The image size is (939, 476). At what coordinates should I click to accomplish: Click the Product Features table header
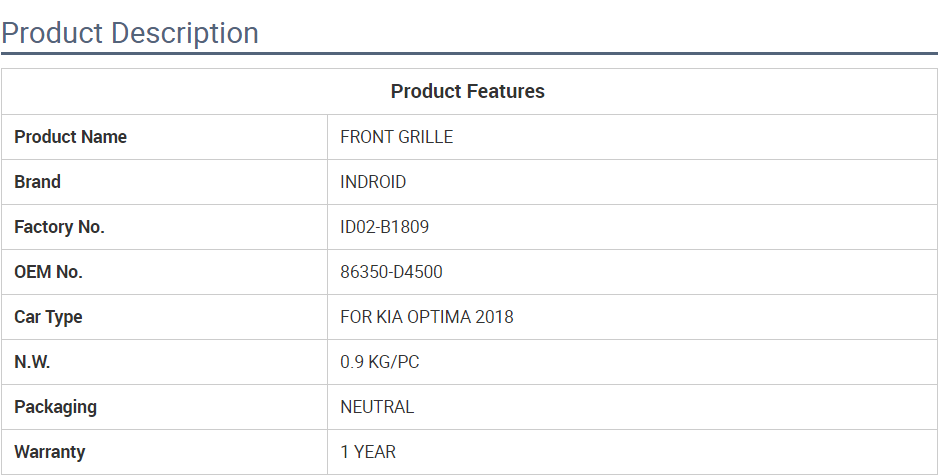[x=467, y=91]
